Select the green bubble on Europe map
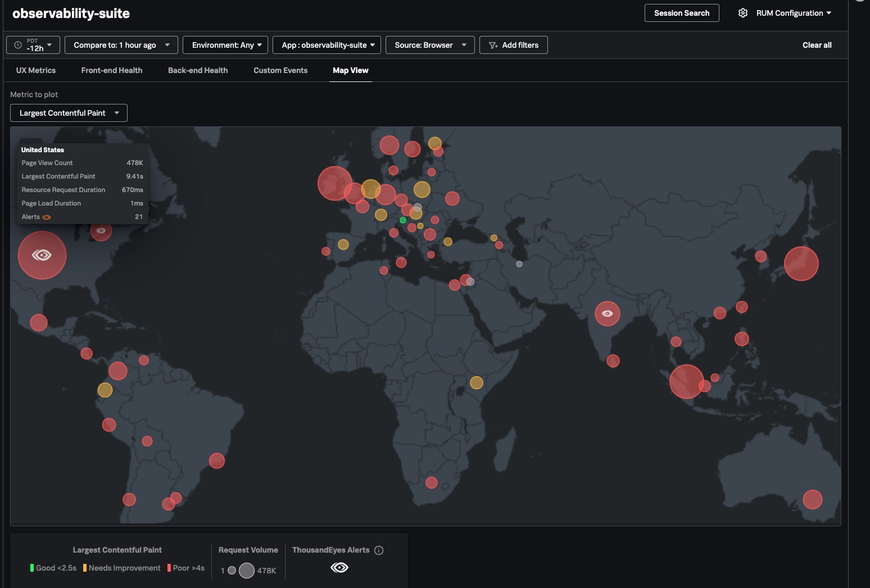This screenshot has height=588, width=870. coord(403,220)
